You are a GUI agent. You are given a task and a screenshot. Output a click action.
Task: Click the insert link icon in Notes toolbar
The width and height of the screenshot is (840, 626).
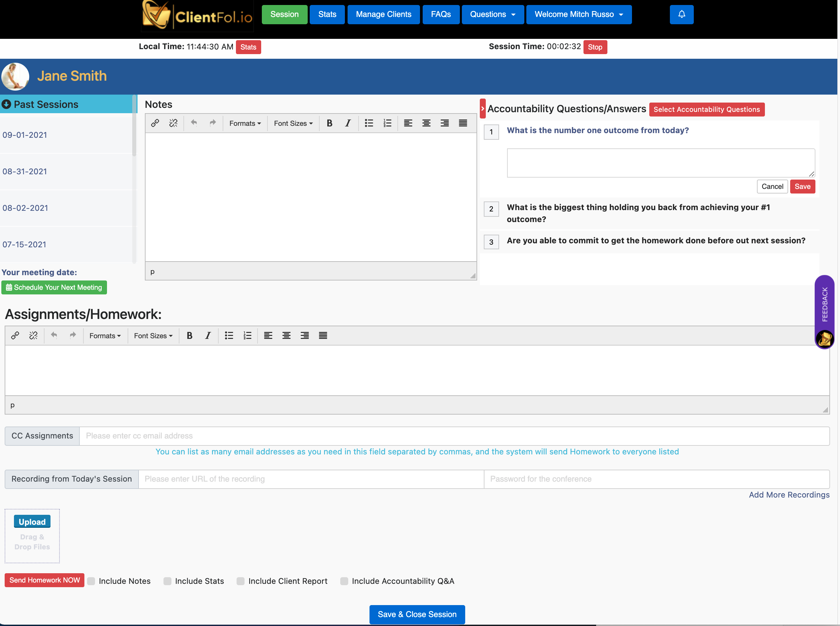pos(155,123)
